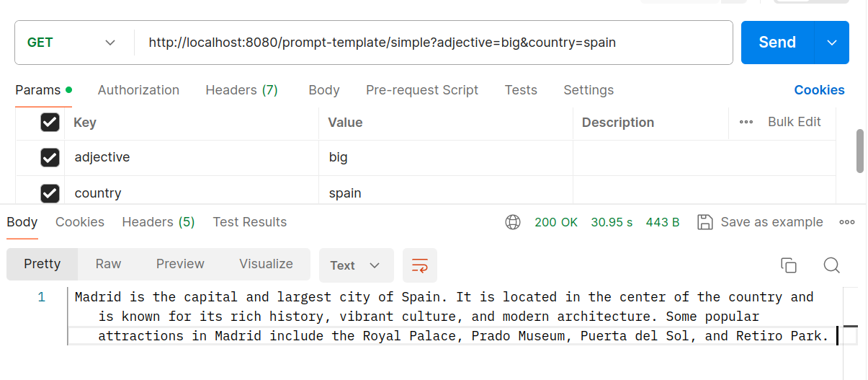The image size is (868, 380).
Task: Select the Preview view
Action: coord(180,264)
